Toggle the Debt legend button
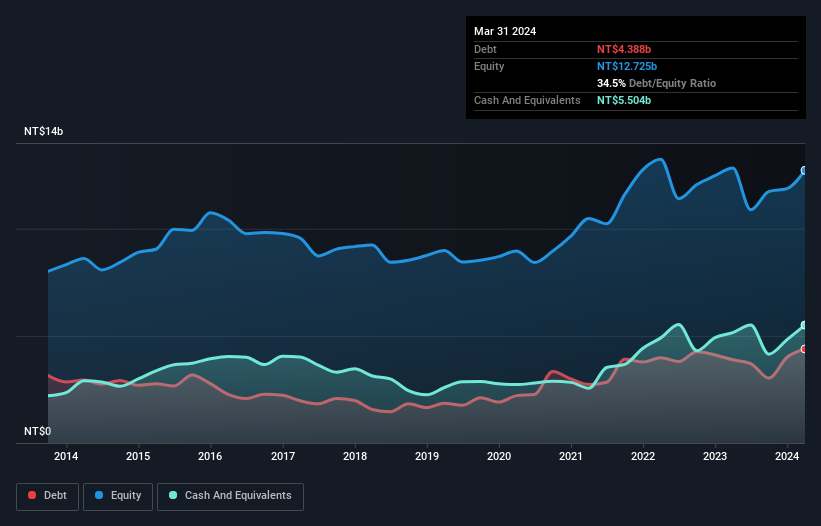This screenshot has width=821, height=526. [x=48, y=496]
